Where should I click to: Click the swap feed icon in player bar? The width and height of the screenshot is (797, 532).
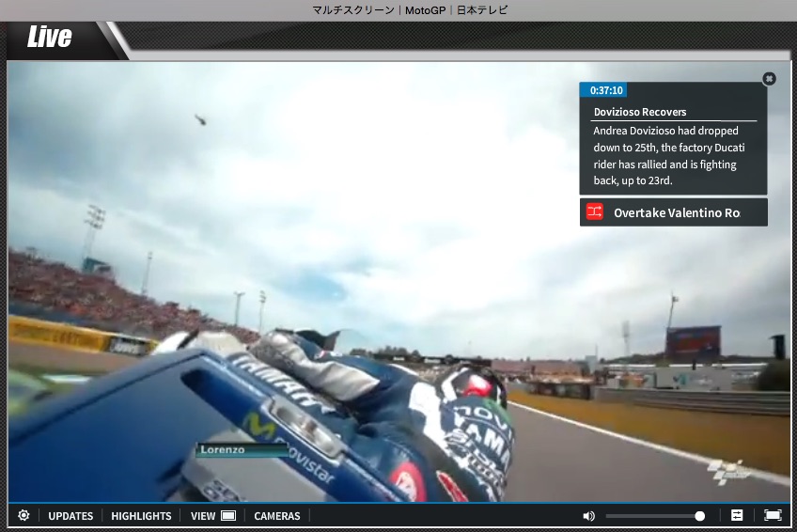(x=737, y=515)
